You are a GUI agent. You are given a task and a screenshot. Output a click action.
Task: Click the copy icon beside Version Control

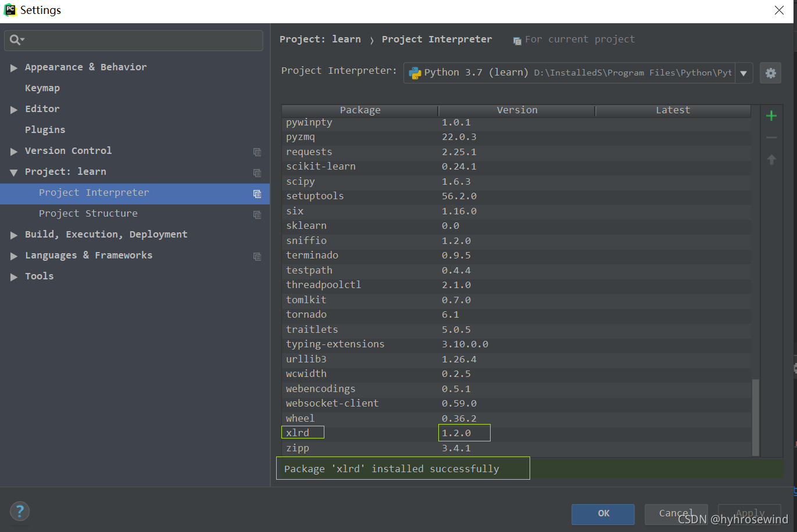tap(257, 152)
